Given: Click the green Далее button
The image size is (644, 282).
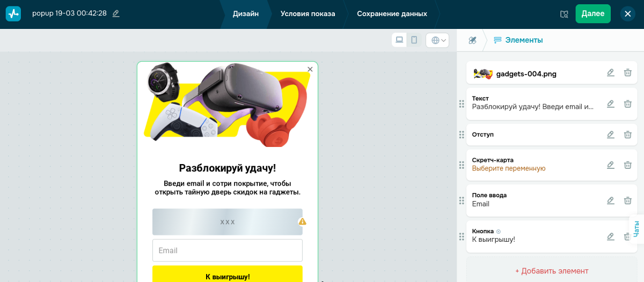Looking at the screenshot, I should pos(593,14).
